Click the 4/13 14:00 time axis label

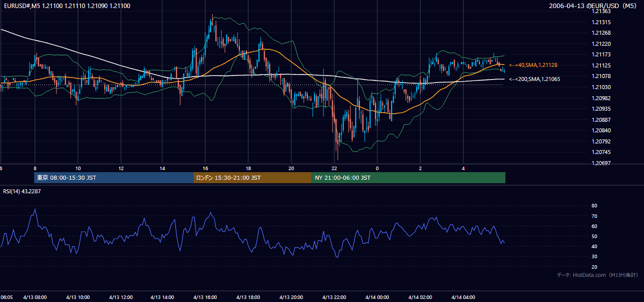point(163,297)
